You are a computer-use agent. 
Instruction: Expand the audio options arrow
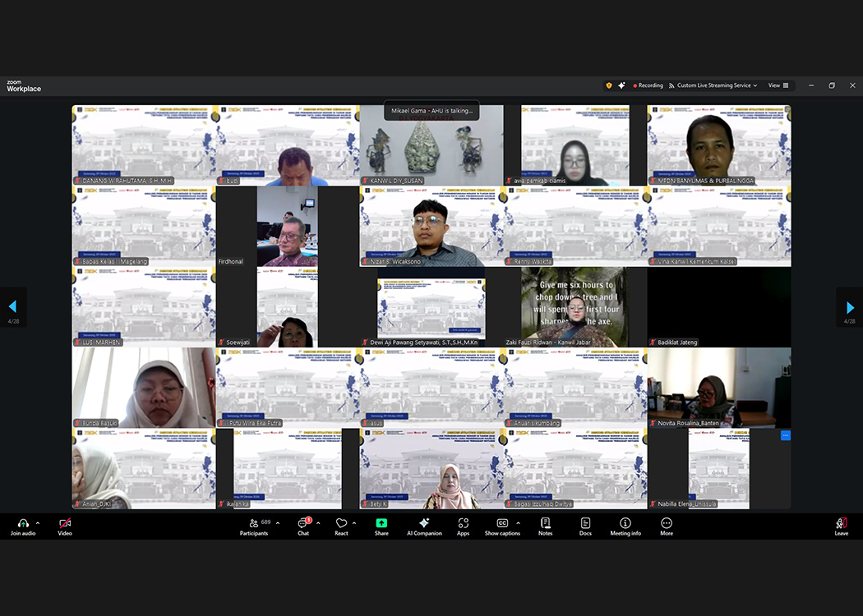(38, 523)
